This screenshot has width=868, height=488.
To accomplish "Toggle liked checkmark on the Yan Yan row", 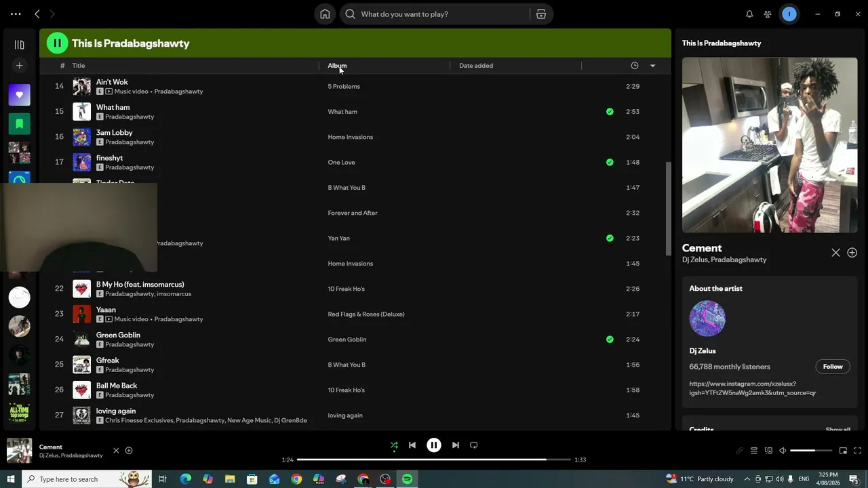I will 610,239.
